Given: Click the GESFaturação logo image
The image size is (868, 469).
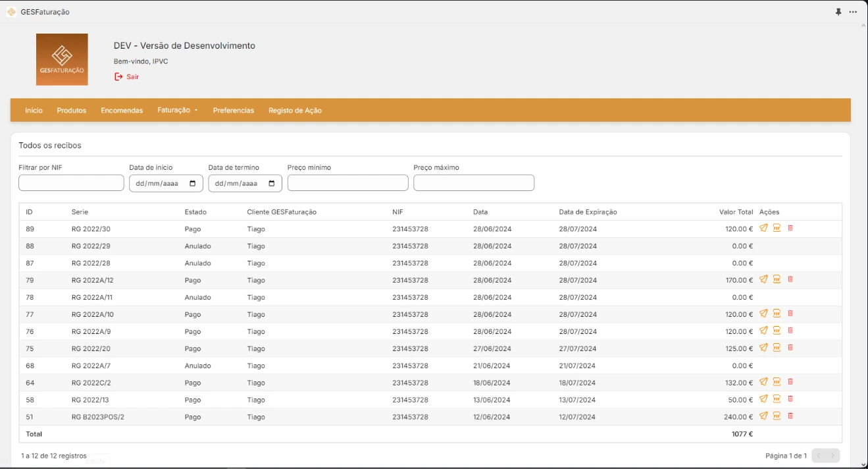Looking at the screenshot, I should point(62,59).
